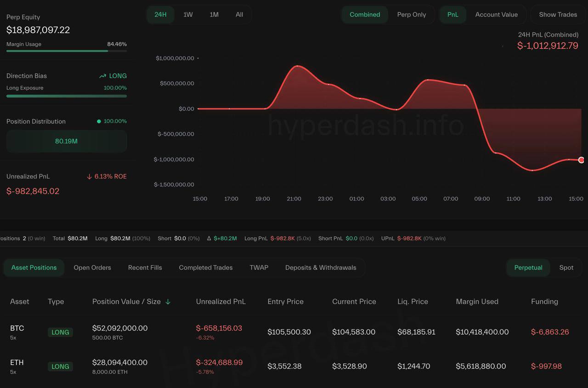Viewport: 588px width, 388px height.
Task: Click the sort arrow beside Position Value / Size
Action: click(x=168, y=302)
